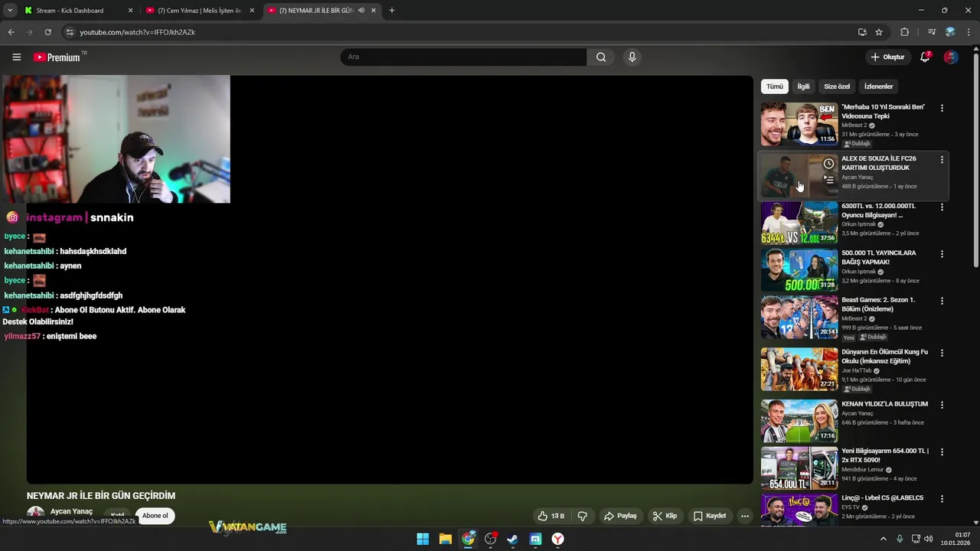Viewport: 980px width, 551px height.
Task: Select the Tümü filter chip
Action: pos(775,86)
